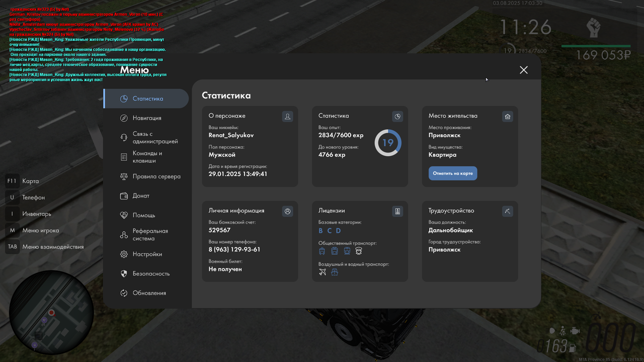The height and width of the screenshot is (362, 644).
Task: Click the blue ship license icon
Action: (x=335, y=272)
